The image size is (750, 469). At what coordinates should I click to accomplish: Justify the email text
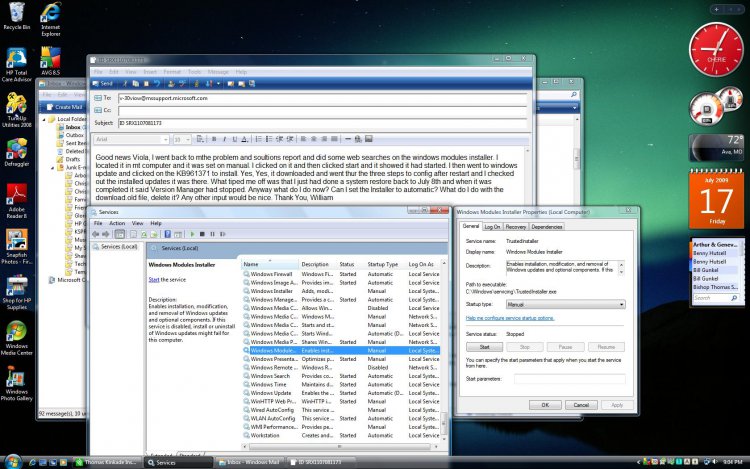334,139
